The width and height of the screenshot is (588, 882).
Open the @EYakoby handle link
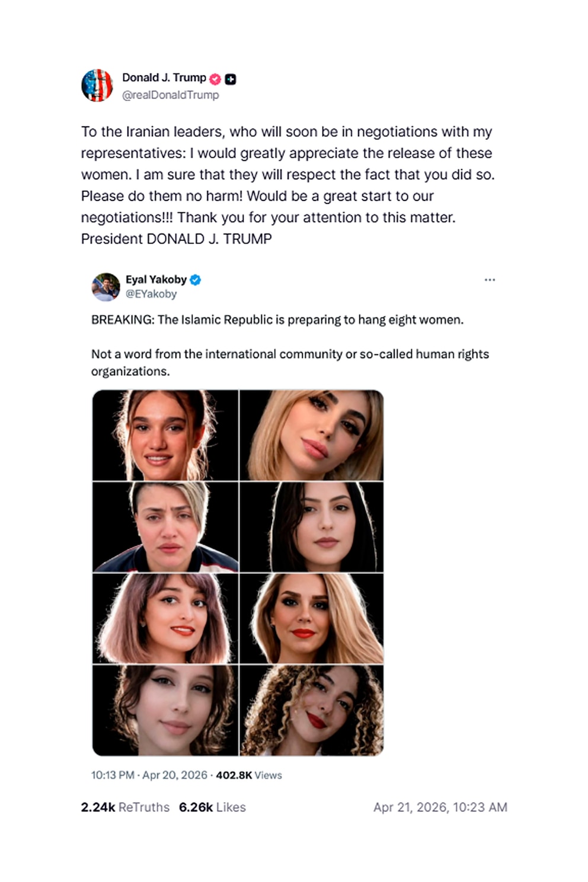(x=151, y=294)
